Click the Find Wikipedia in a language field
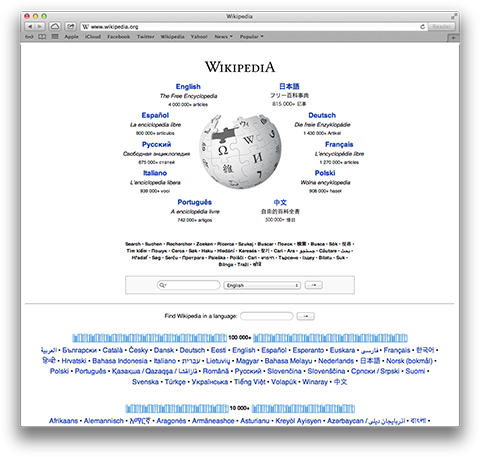 pos(267,316)
